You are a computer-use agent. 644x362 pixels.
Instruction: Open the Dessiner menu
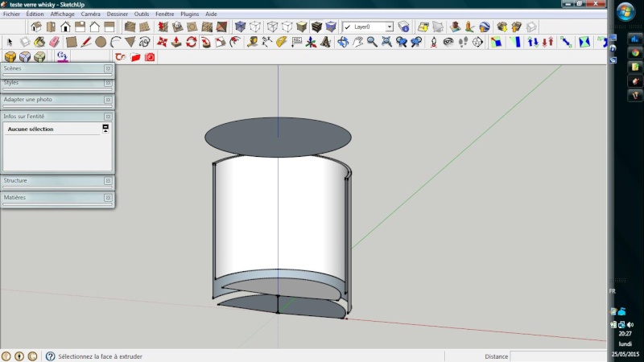[118, 14]
